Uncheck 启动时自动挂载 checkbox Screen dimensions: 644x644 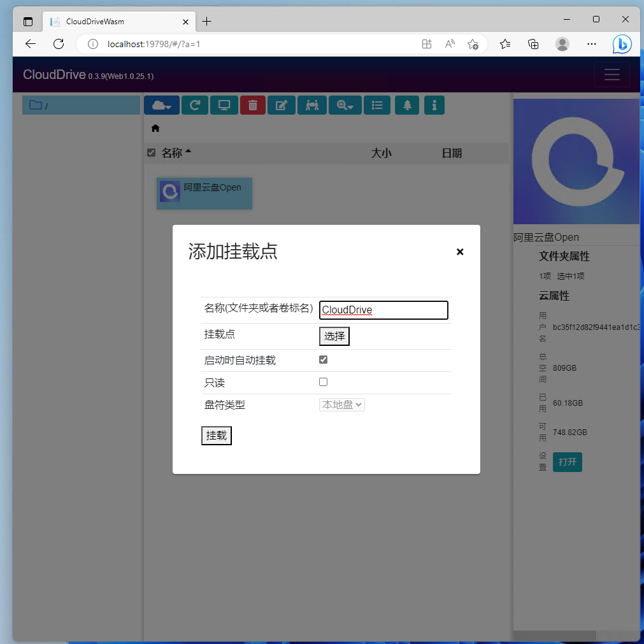pos(323,360)
